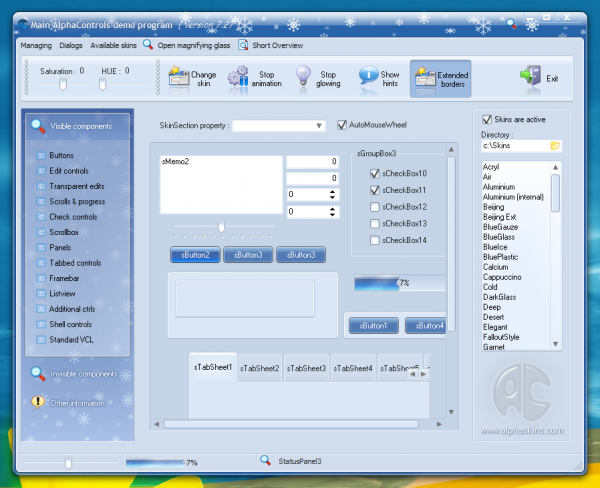Select the DarkGlass skin in the list
Image resolution: width=600 pixels, height=488 pixels.
[499, 297]
